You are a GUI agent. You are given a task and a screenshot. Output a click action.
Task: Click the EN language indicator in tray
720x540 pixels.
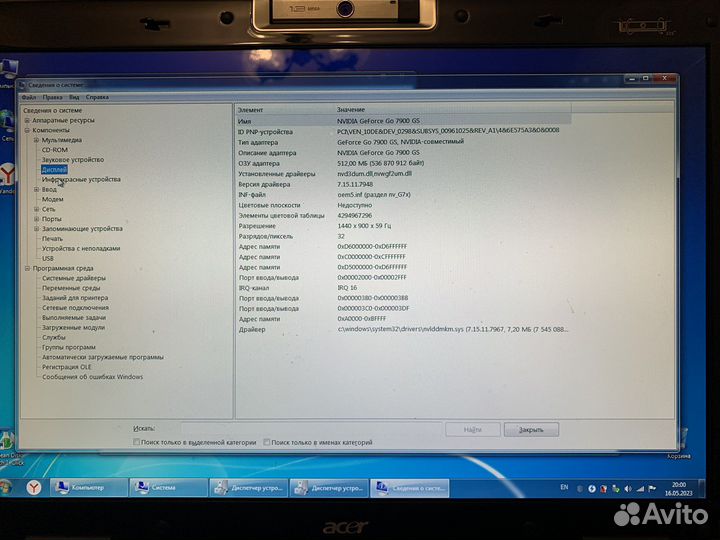coord(564,487)
